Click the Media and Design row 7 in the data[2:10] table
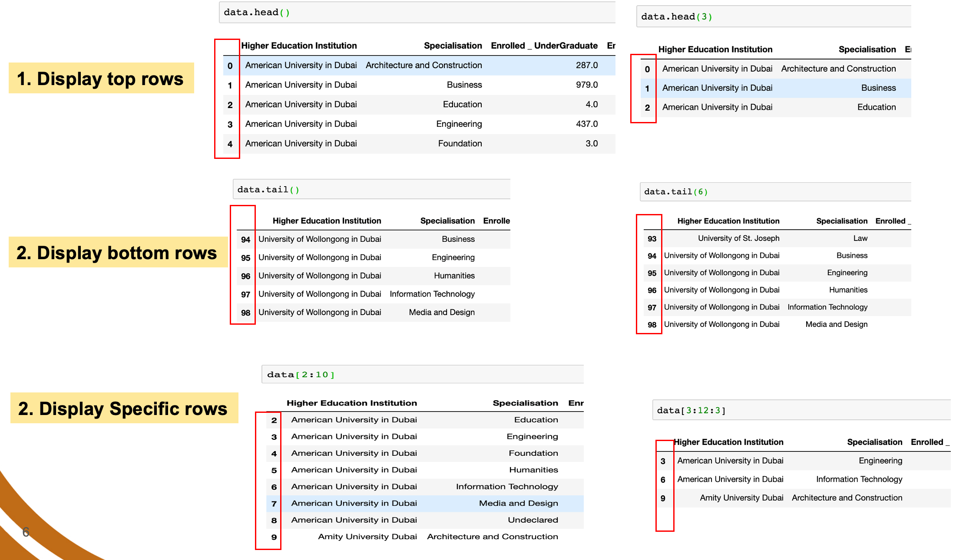 tap(425, 504)
